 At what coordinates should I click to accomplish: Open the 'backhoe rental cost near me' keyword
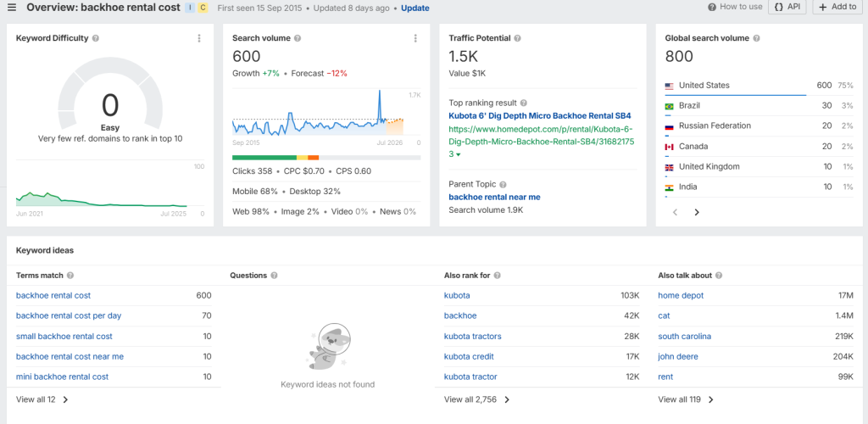point(70,357)
